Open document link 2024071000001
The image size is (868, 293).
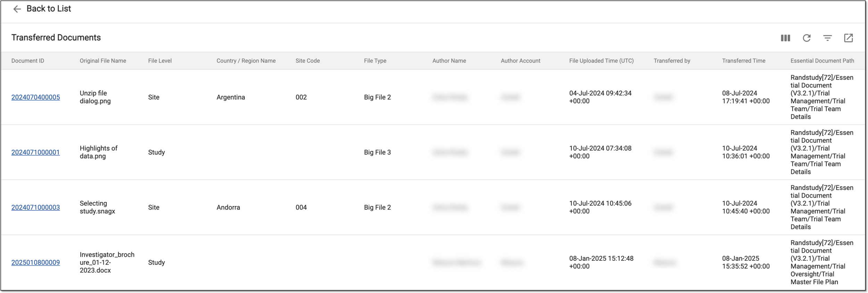(35, 152)
